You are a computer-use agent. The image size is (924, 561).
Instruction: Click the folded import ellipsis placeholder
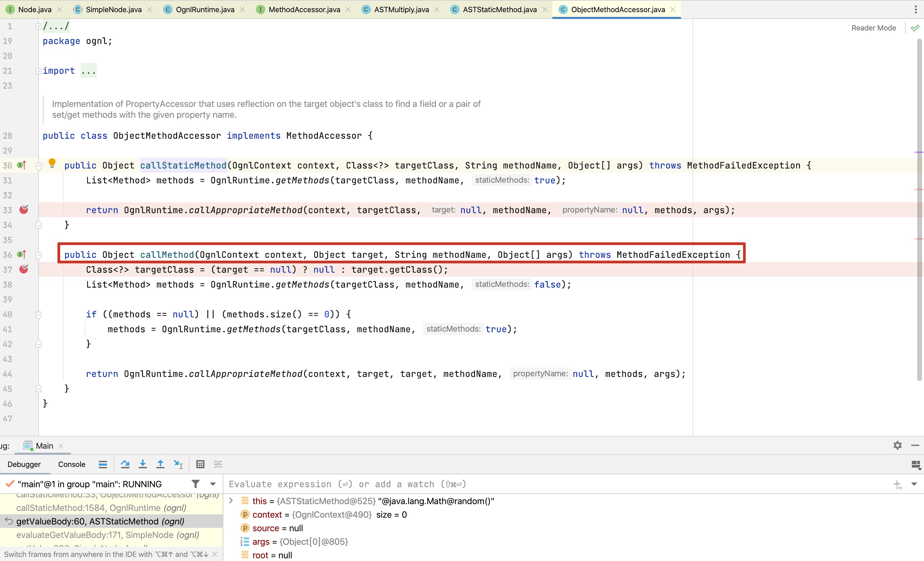tap(88, 71)
